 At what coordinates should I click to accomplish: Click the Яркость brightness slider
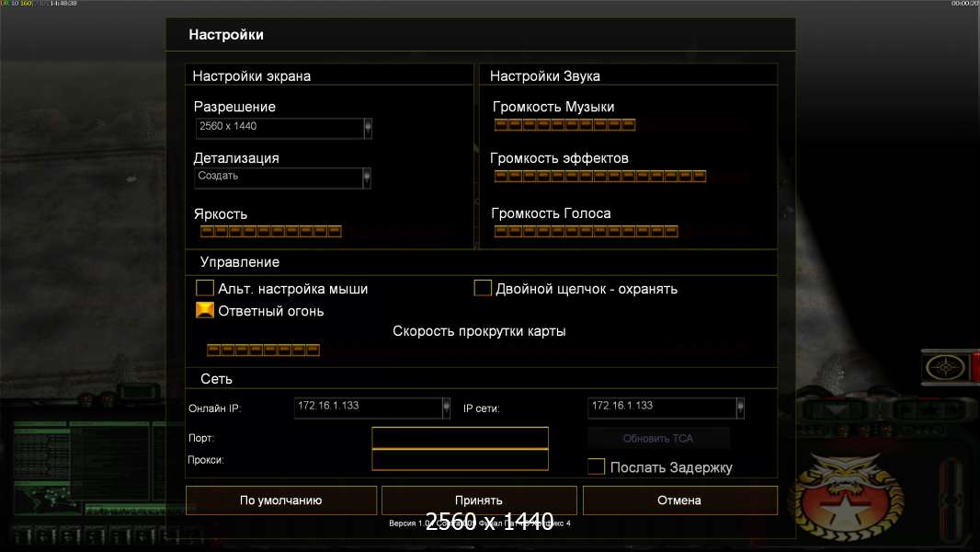pyautogui.click(x=270, y=231)
